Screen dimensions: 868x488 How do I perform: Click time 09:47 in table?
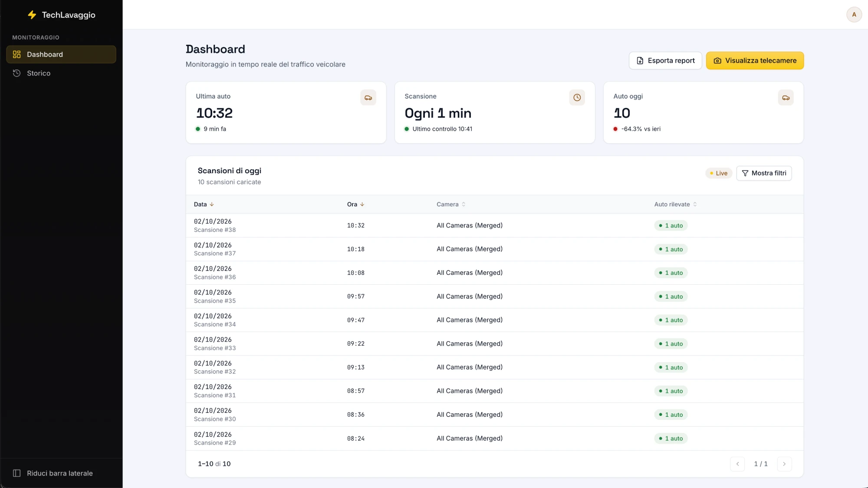(356, 320)
